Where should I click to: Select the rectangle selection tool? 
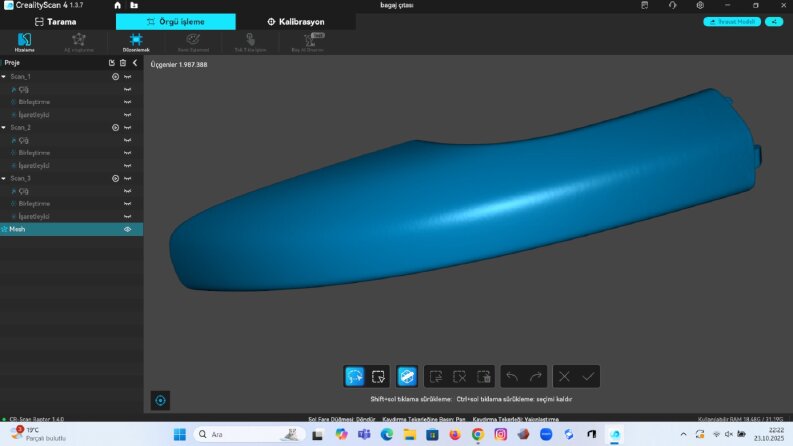(x=378, y=376)
